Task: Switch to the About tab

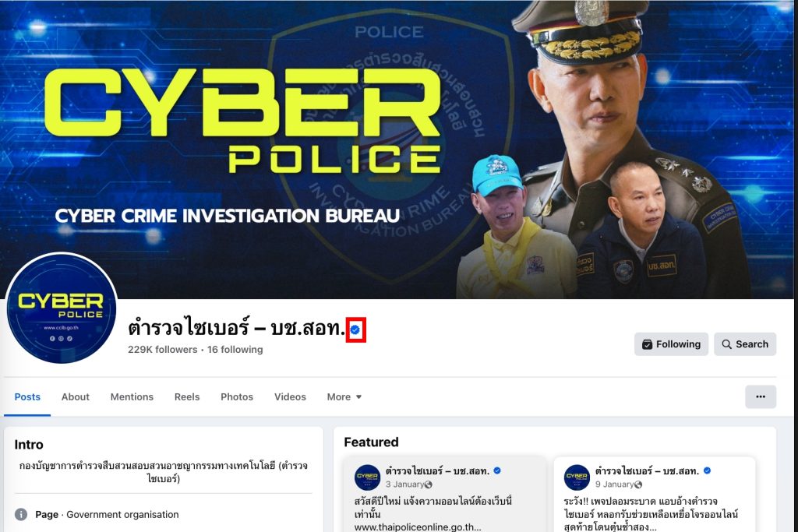Action: tap(76, 396)
